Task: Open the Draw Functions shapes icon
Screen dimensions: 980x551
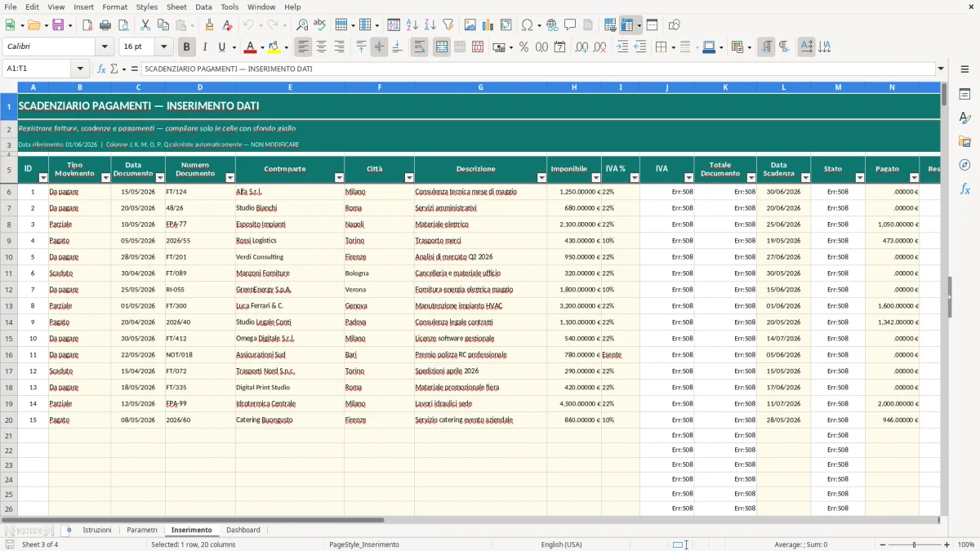Action: coord(674,25)
